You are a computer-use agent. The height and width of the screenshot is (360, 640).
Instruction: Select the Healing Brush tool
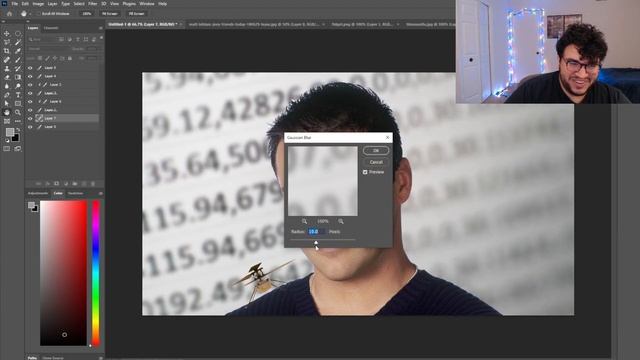coord(7,60)
